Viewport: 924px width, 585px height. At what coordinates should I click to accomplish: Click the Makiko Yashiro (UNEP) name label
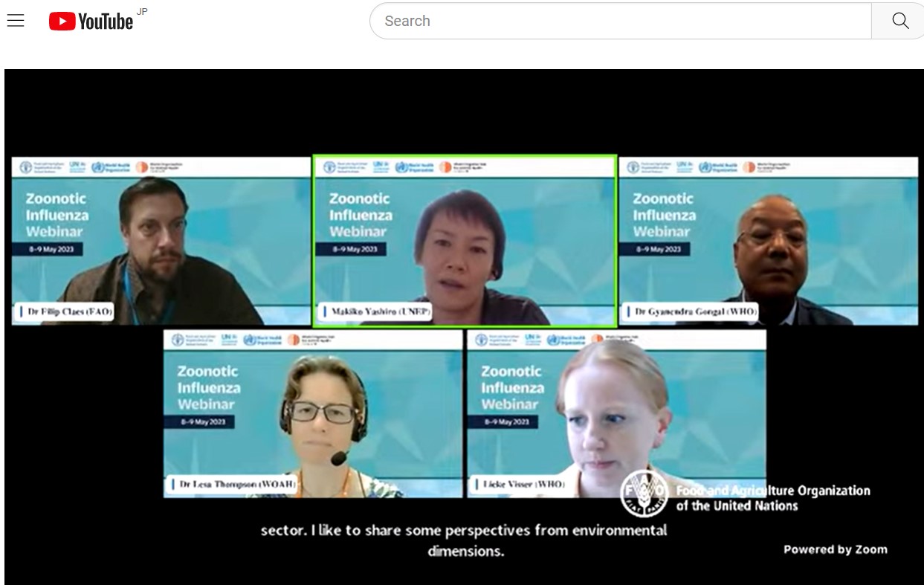pyautogui.click(x=375, y=312)
